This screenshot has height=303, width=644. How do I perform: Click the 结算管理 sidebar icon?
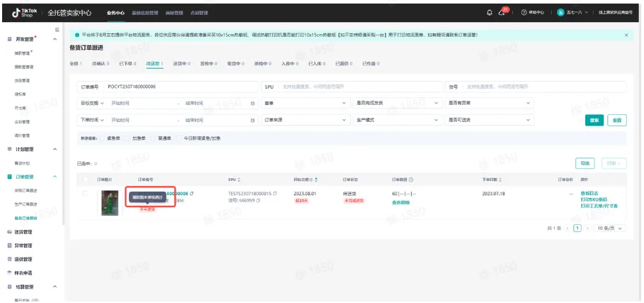pos(9,287)
